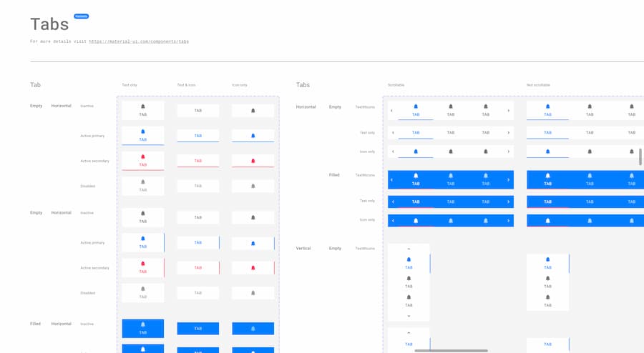Image resolution: width=644 pixels, height=353 pixels.
Task: Select the blue bell icon-only tab with right-side blue indicator
Action: tap(253, 243)
